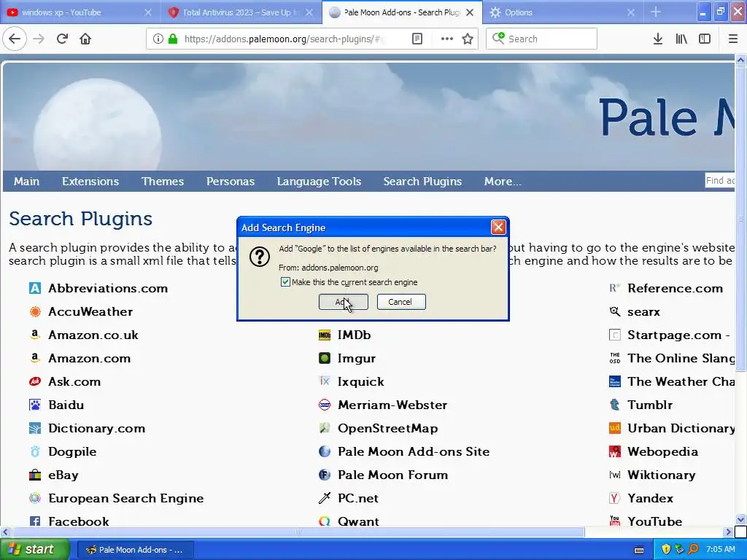This screenshot has width=747, height=560.
Task: Click the eBay shopping bag icon
Action: point(35,475)
